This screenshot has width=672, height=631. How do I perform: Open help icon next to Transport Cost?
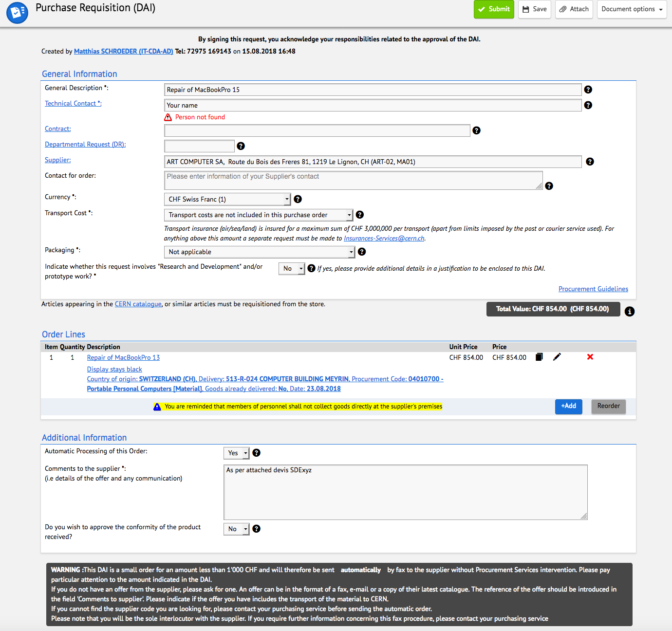coord(360,215)
